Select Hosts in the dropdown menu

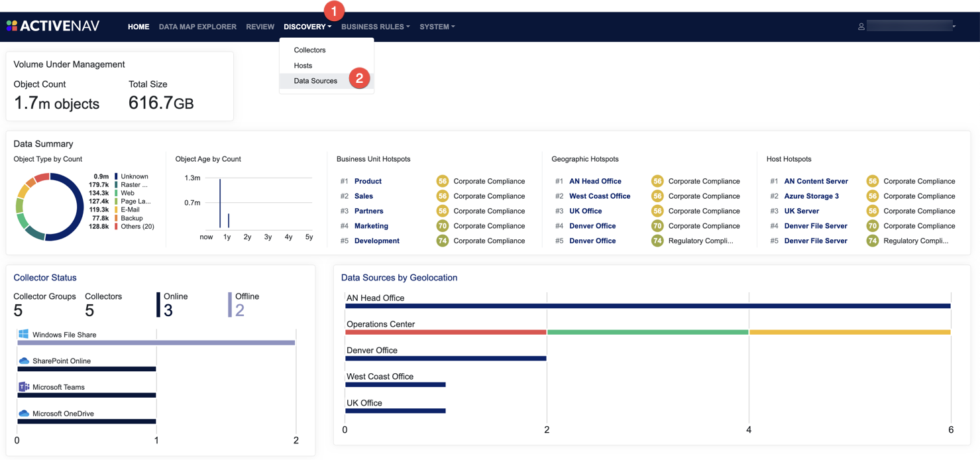point(303,66)
